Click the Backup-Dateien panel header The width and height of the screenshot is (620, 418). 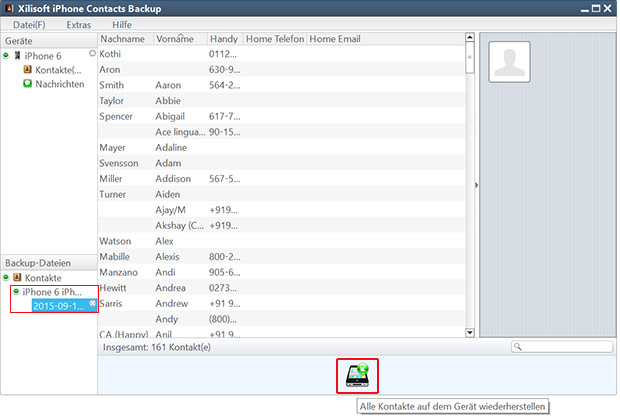click(x=49, y=263)
